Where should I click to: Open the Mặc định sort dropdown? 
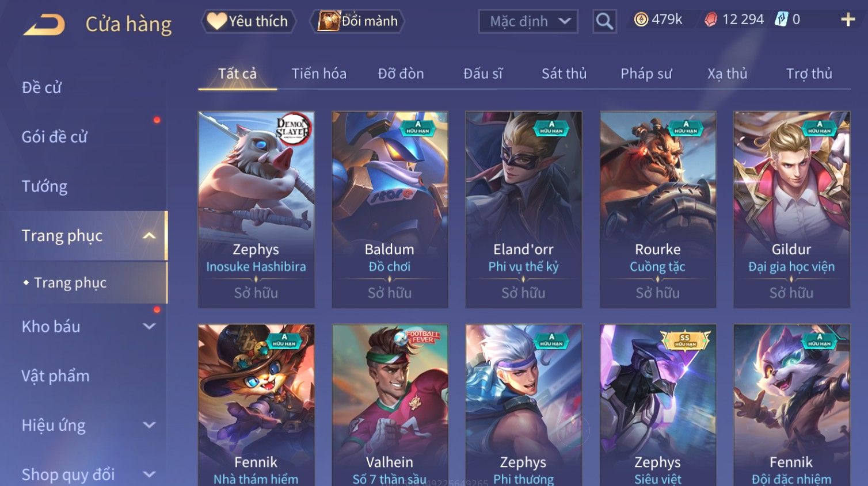point(528,21)
